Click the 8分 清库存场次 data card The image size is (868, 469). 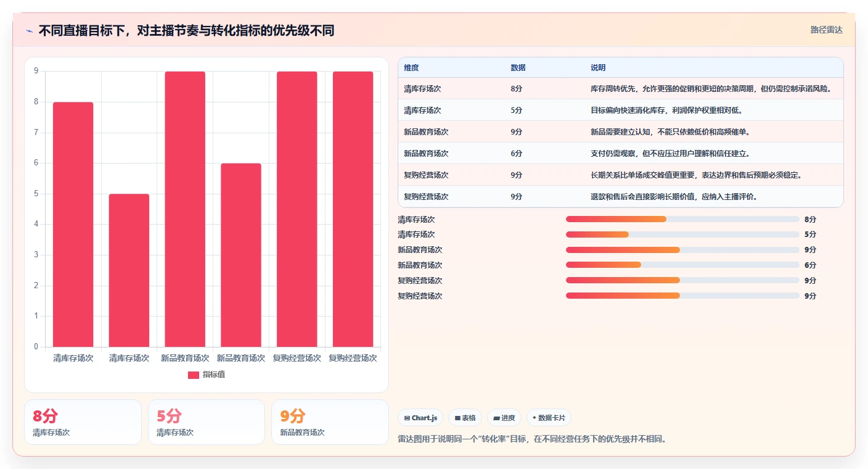83,422
